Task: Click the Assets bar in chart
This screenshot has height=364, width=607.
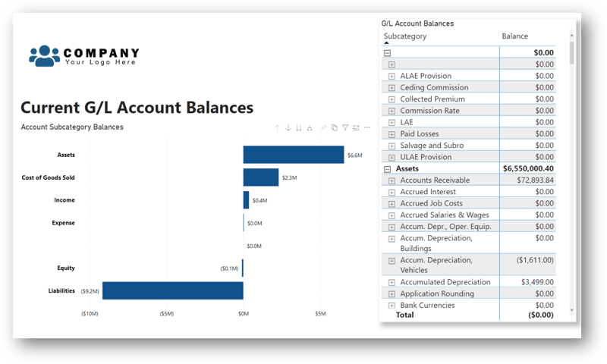Action: pyautogui.click(x=294, y=155)
